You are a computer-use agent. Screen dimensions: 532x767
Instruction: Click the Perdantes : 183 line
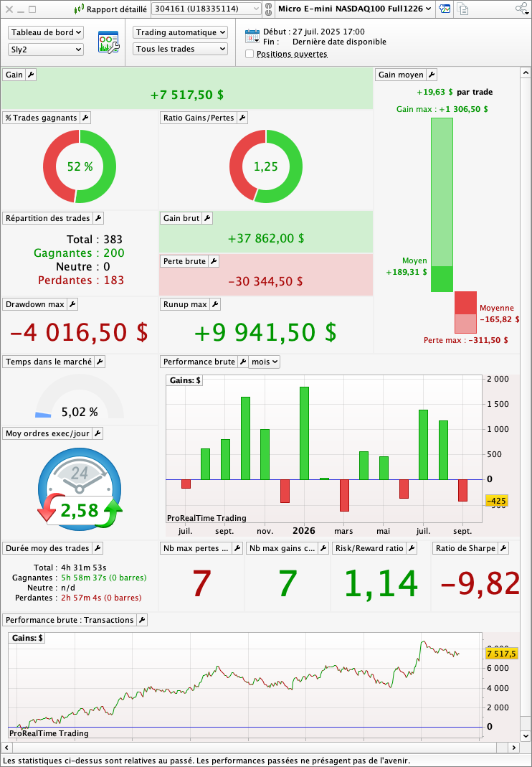[81, 281]
